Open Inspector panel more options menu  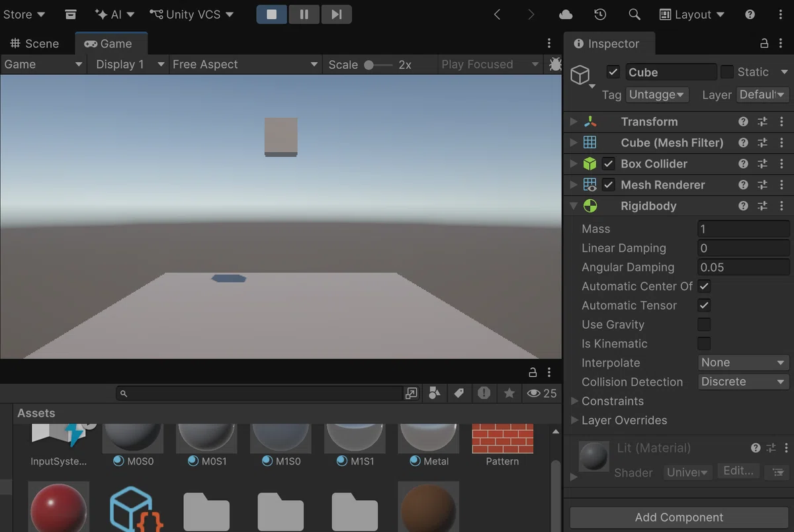click(x=782, y=44)
